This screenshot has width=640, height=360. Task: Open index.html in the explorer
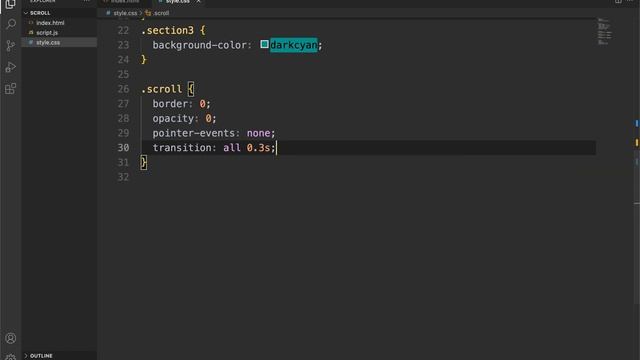[x=50, y=23]
